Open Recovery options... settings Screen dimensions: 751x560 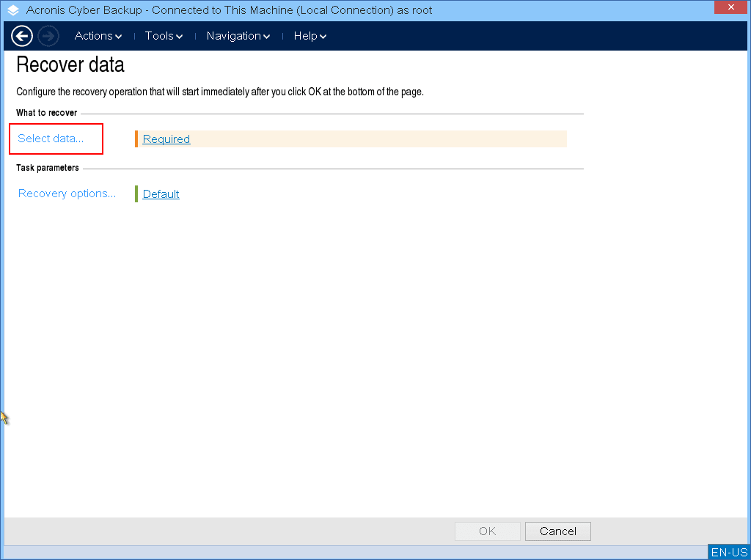tap(67, 194)
